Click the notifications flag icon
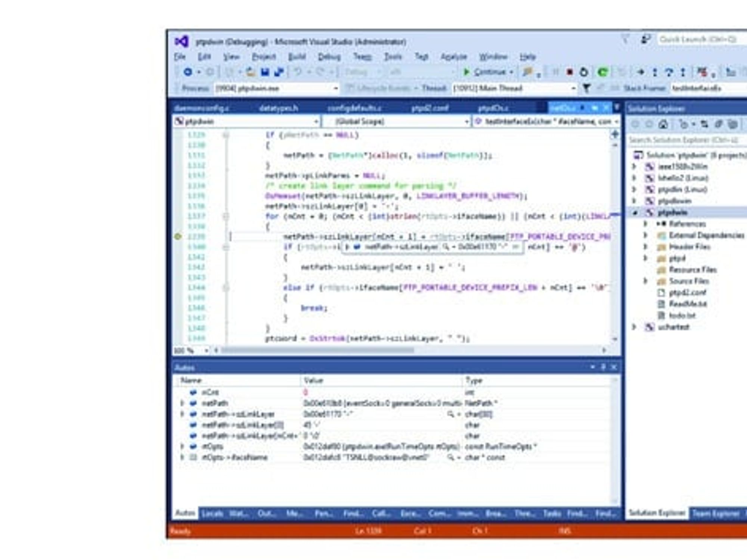 coord(625,39)
